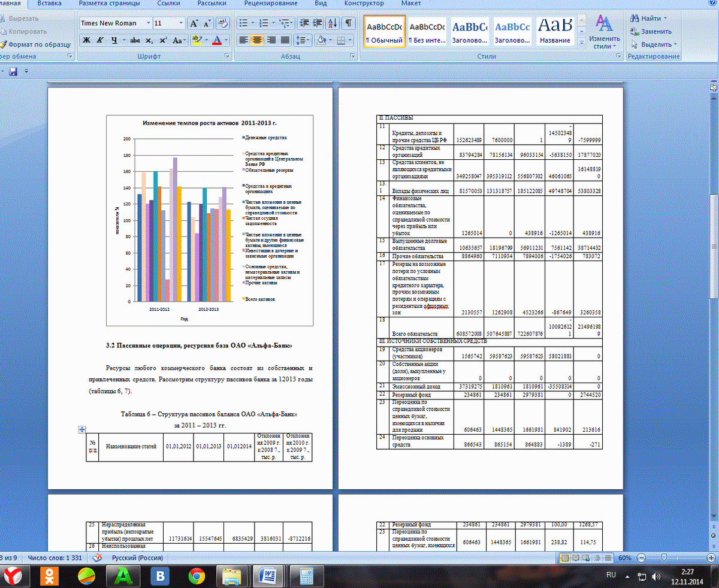This screenshot has height=588, width=719.
Task: Click the zoom slider handle
Action: click(663, 558)
